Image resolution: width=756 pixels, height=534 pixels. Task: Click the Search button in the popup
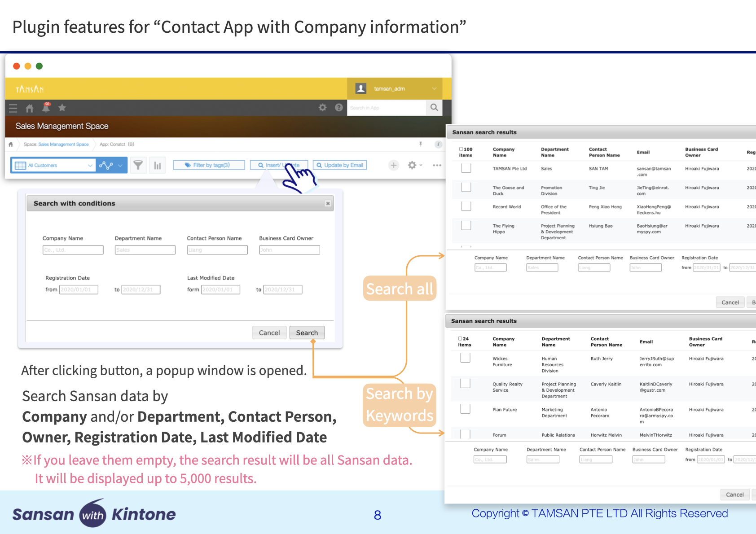(307, 333)
